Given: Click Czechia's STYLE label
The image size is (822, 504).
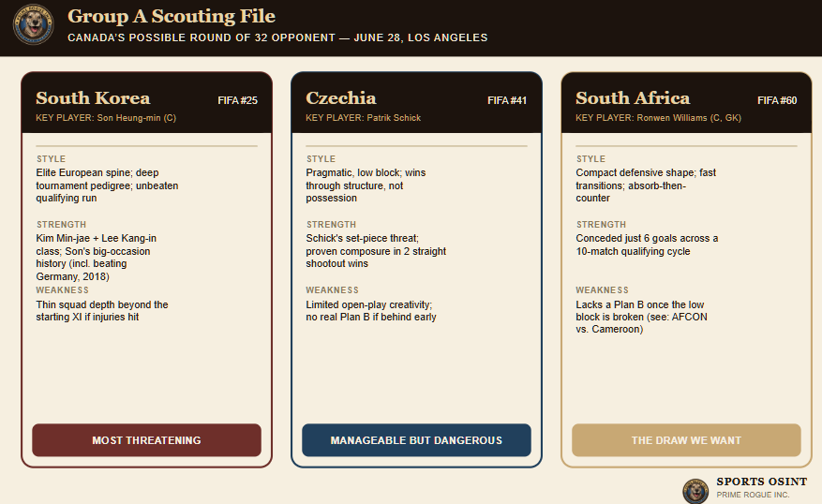Looking at the screenshot, I should coord(321,158).
